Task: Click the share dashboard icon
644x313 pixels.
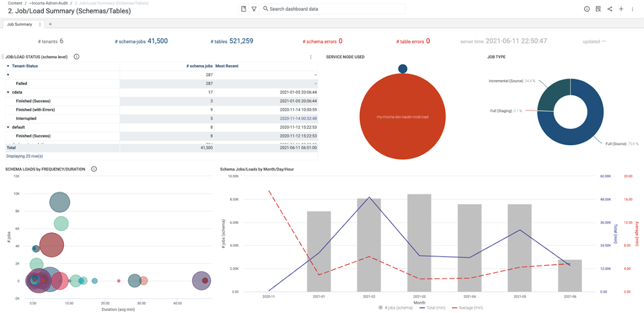Action: coord(610,9)
